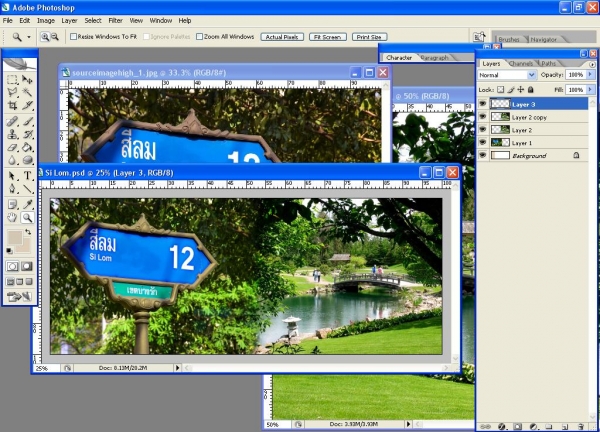Select the Hand tool
Screen dimensions: 600x432
(x=12, y=217)
